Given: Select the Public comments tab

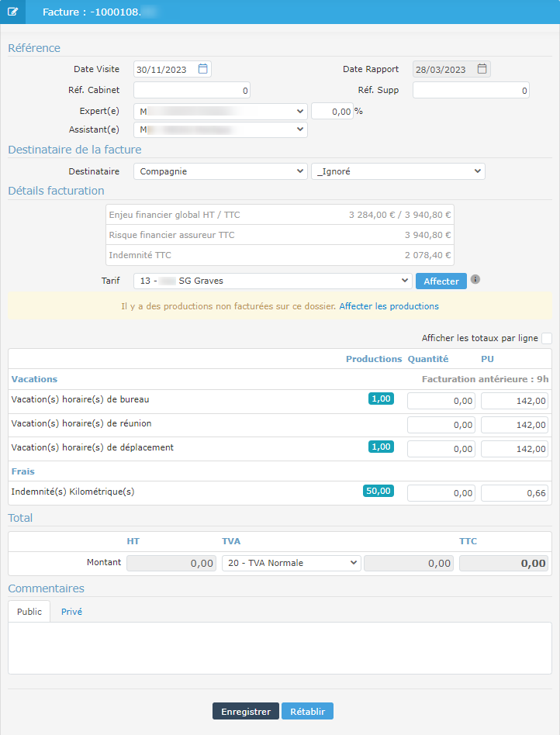Looking at the screenshot, I should [29, 612].
